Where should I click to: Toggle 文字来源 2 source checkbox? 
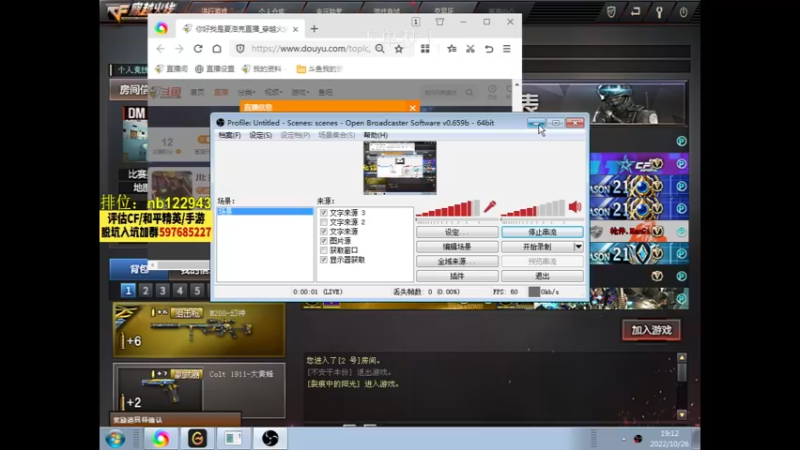point(324,222)
